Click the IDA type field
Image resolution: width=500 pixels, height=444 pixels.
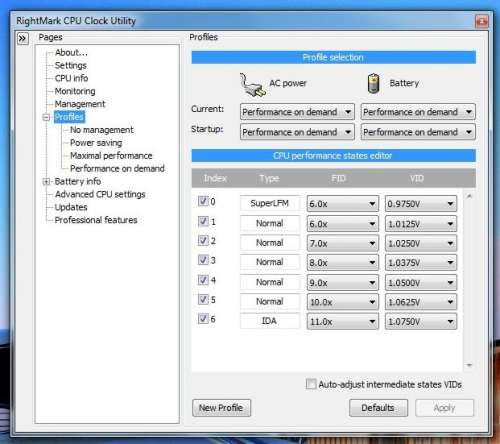tap(270, 321)
